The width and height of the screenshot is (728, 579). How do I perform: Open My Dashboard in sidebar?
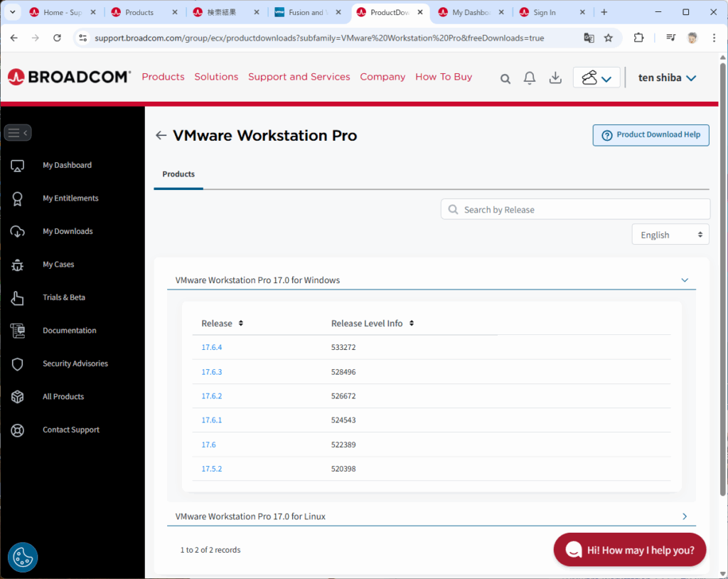(x=67, y=165)
